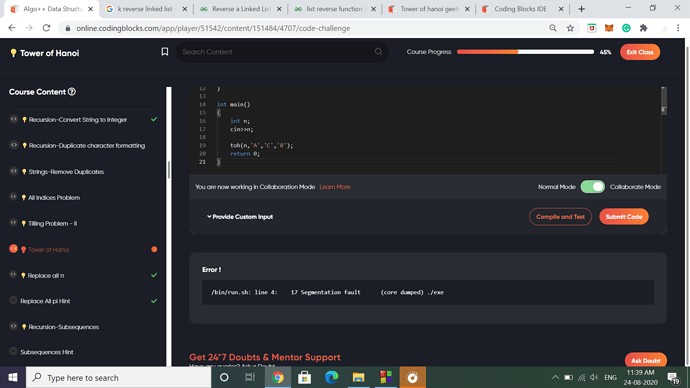Viewport: 690px width, 388px height.
Task: Click Compile and Test
Action: 560,216
